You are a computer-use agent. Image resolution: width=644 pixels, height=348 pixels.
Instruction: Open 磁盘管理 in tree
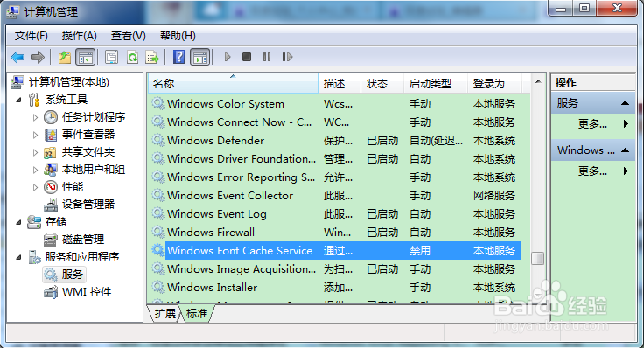point(83,240)
